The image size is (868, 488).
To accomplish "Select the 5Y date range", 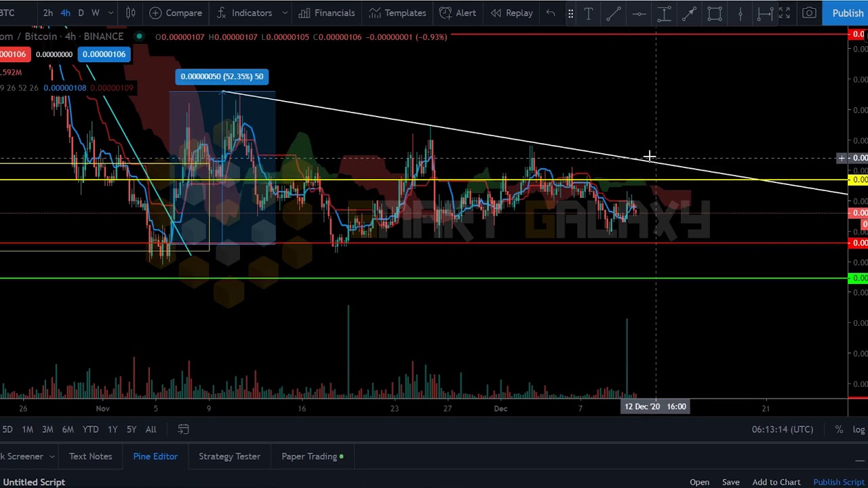I will [x=132, y=429].
